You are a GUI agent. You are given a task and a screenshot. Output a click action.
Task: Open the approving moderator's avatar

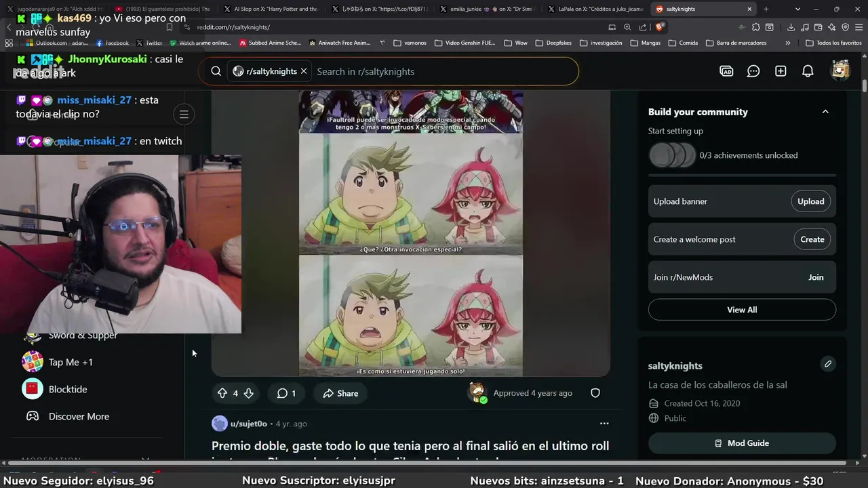tap(478, 392)
